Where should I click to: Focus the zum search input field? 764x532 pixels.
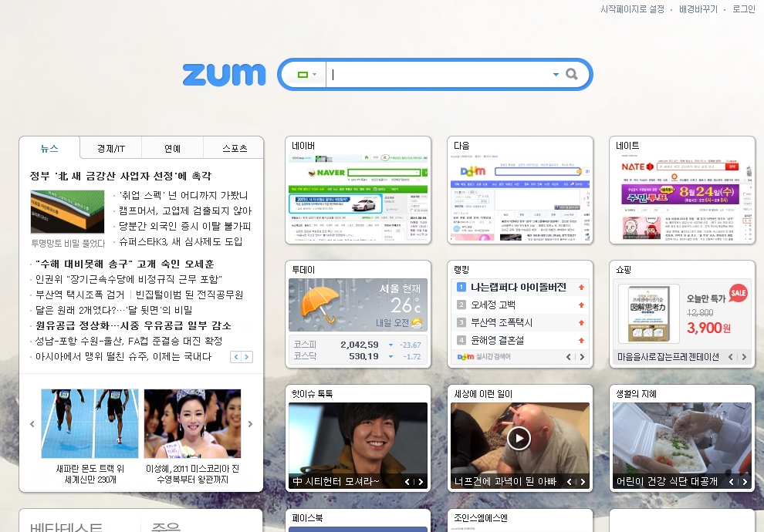[440, 75]
